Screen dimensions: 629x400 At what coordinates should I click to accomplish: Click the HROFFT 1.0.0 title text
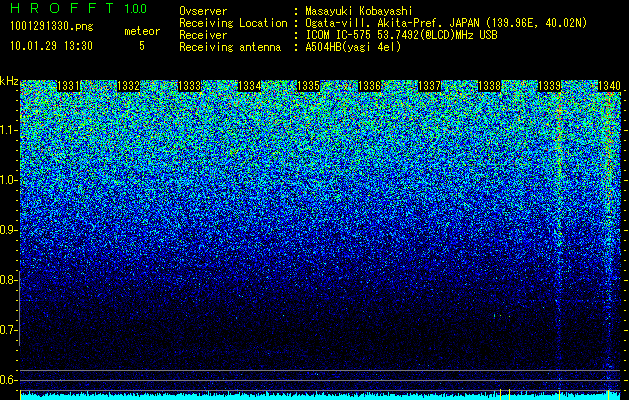[x=79, y=8]
